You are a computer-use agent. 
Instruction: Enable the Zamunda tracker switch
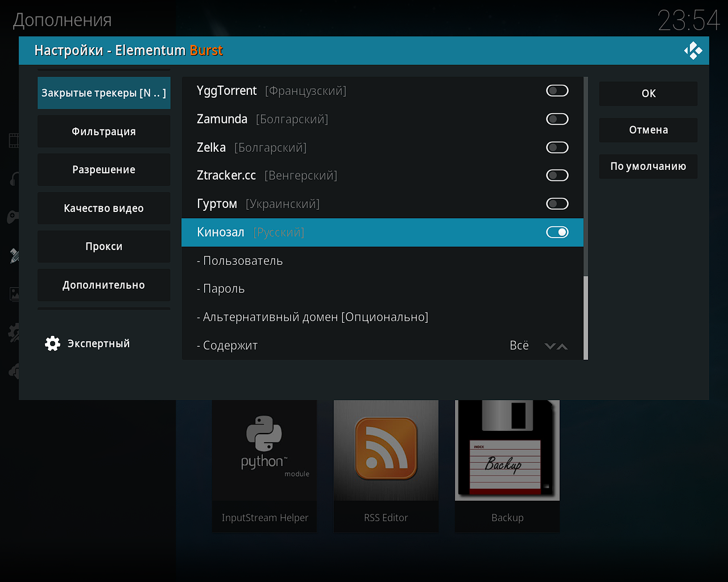tap(557, 119)
